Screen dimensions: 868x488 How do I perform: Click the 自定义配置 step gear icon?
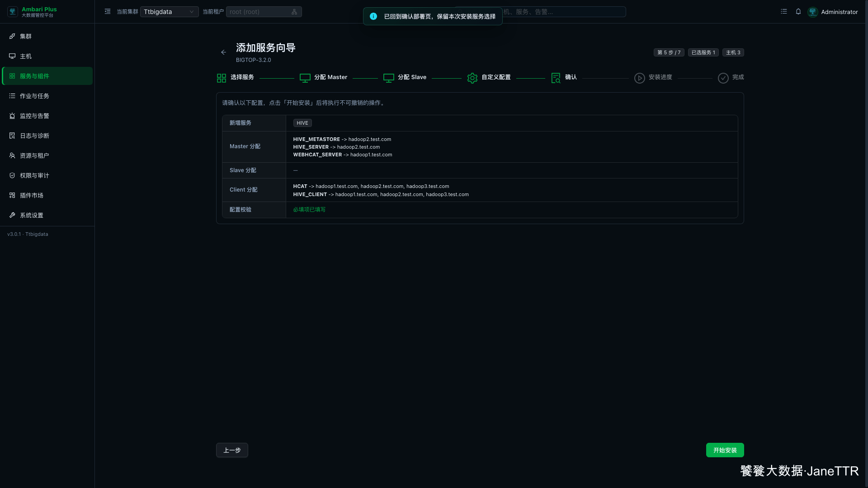(x=472, y=78)
